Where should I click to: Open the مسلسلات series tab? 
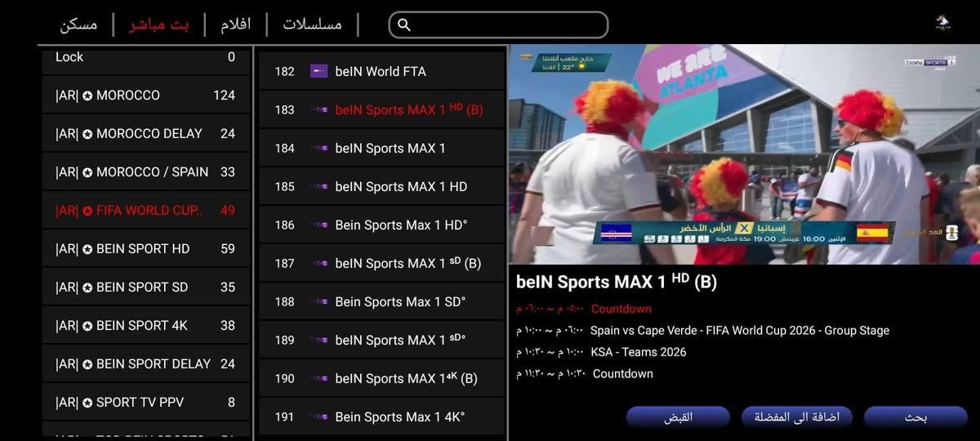coord(312,24)
